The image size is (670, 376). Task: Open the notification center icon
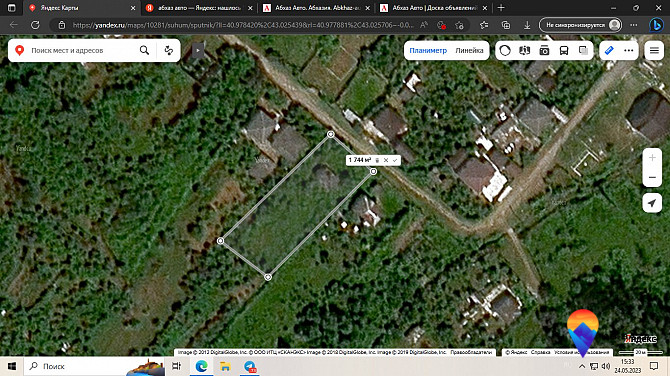pos(654,366)
